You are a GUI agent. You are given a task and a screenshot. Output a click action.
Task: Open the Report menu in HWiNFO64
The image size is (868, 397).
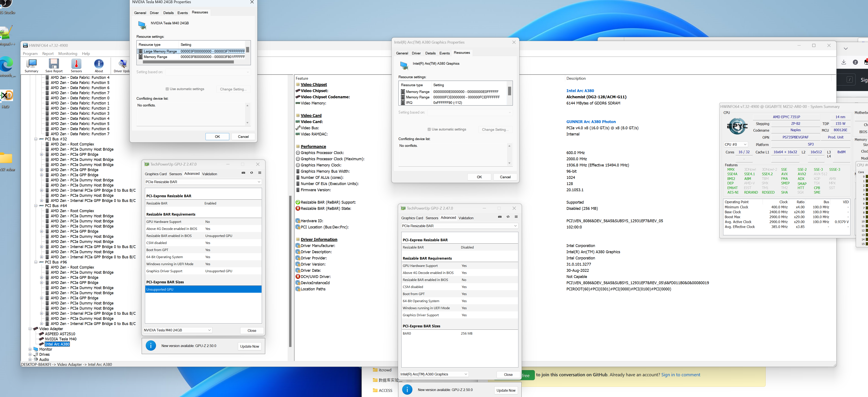pyautogui.click(x=48, y=54)
